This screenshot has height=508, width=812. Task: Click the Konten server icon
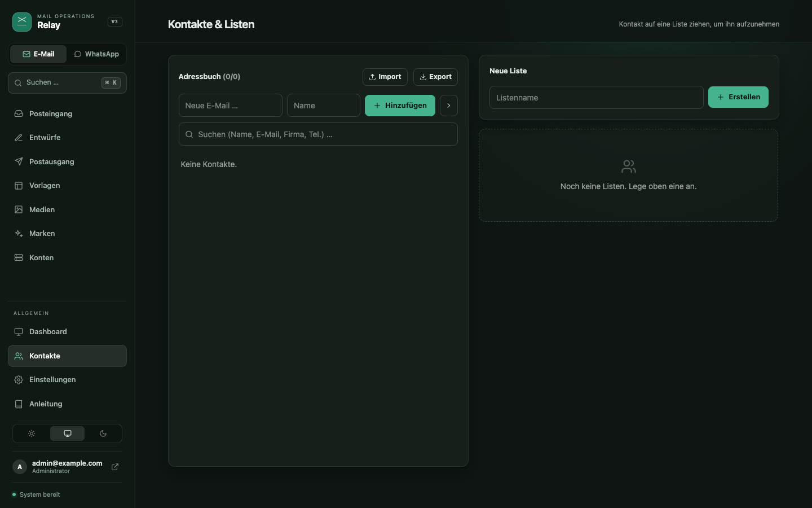click(x=19, y=257)
